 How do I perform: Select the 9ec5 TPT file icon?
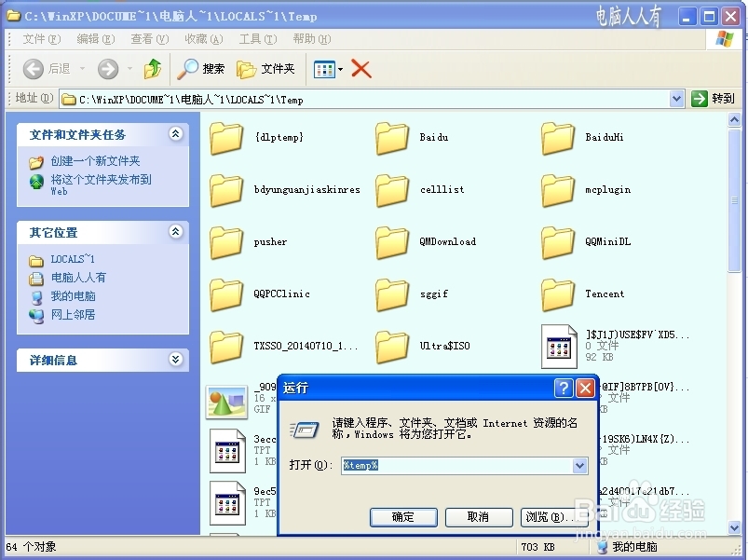[227, 503]
